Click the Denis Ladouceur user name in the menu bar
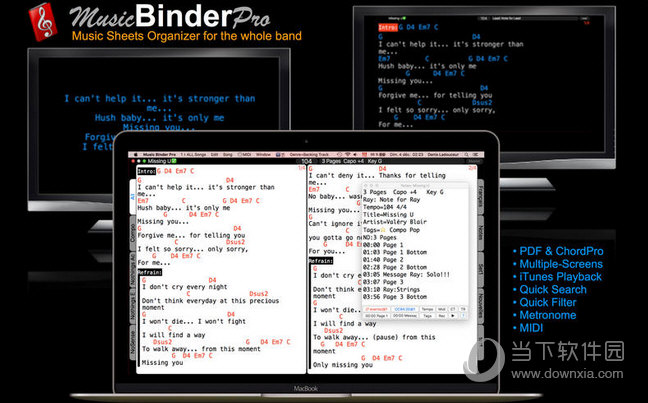Viewport: 648px width, 403px height. (x=443, y=154)
